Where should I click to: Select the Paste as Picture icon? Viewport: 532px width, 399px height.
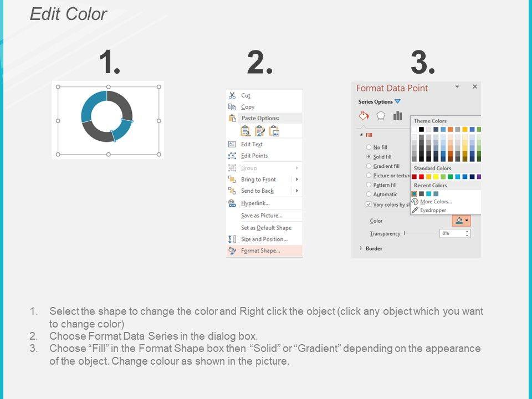pyautogui.click(x=274, y=131)
